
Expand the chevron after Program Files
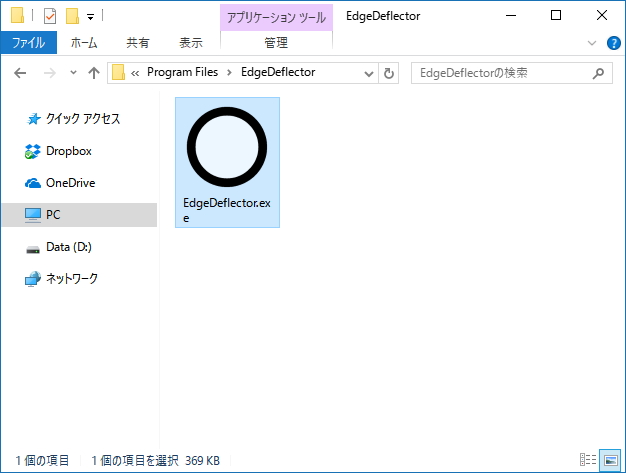pyautogui.click(x=229, y=73)
